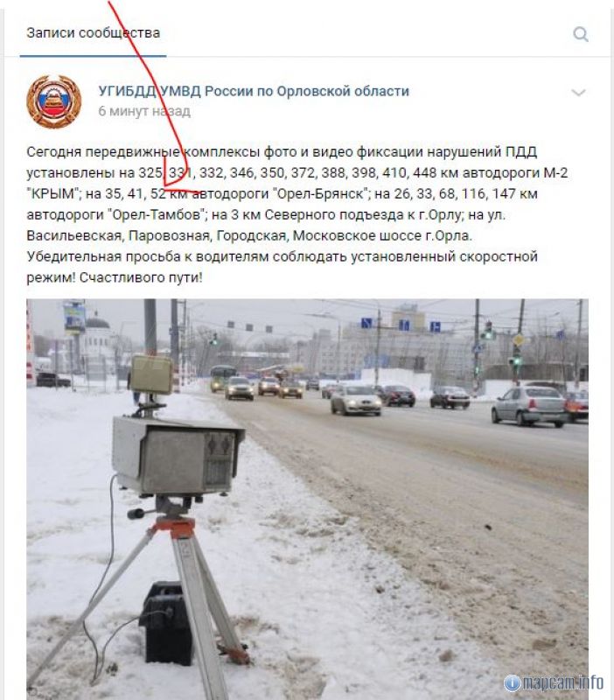
Task: Click the radar camera box on tripod
Action: 177,453
